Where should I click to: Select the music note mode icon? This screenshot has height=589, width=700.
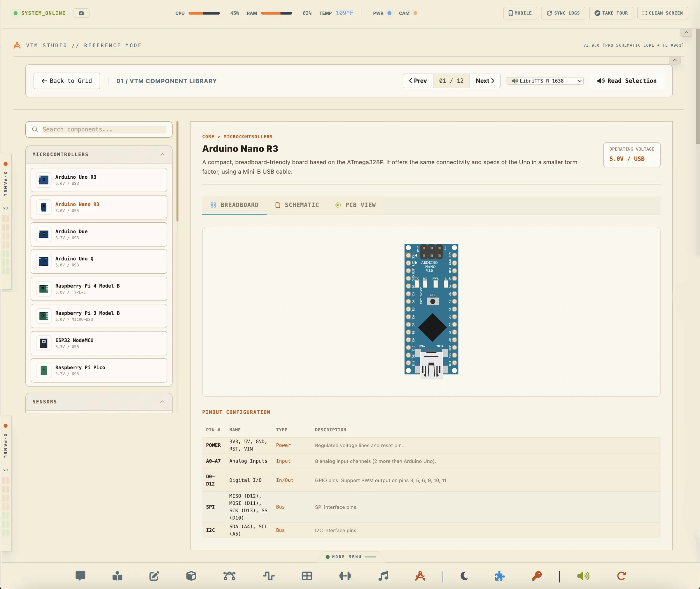tap(383, 576)
